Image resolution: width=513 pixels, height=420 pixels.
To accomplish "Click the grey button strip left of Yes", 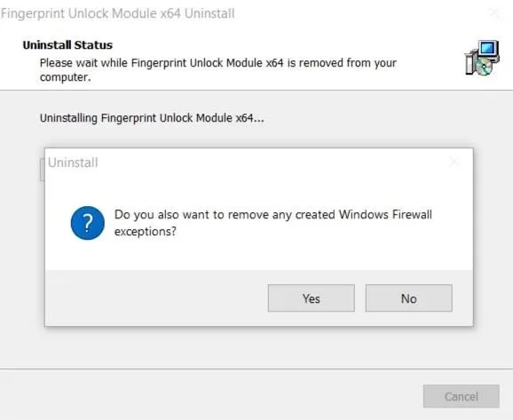I will click(x=156, y=297).
